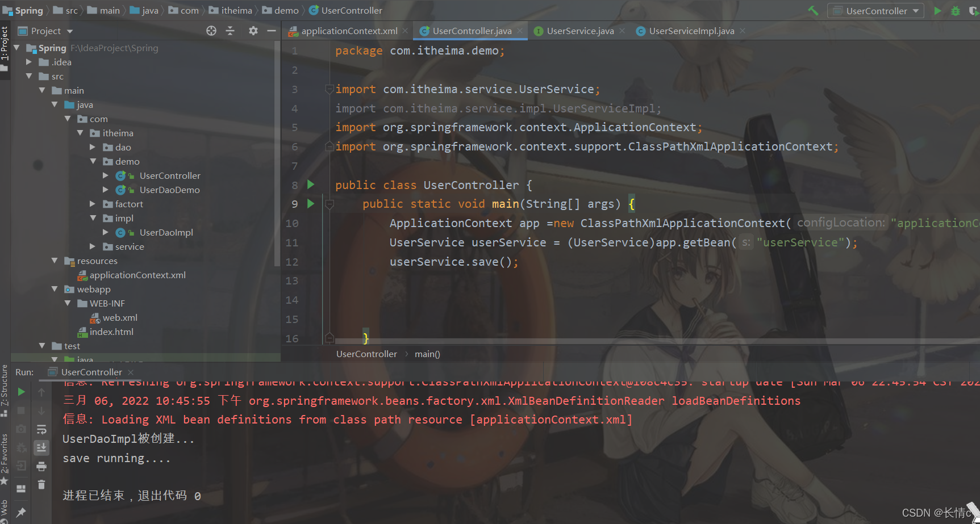This screenshot has height=524, width=980.
Task: Clear console with the trash icon
Action: point(41,484)
